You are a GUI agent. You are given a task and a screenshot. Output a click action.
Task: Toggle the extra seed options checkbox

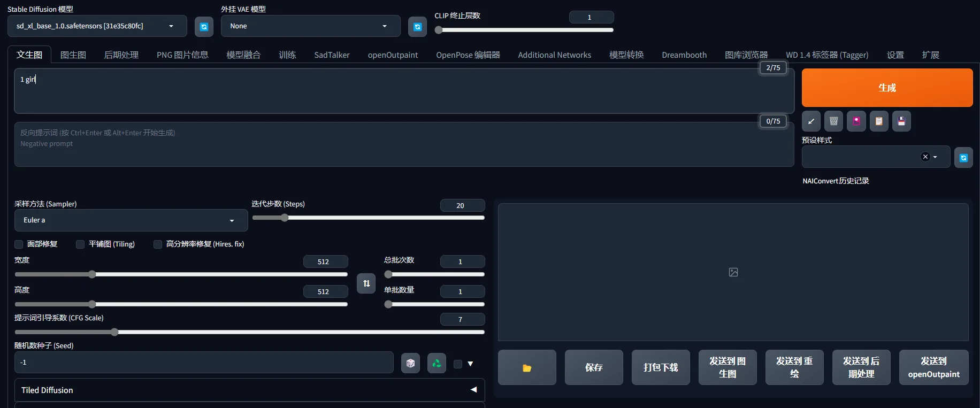click(x=458, y=364)
